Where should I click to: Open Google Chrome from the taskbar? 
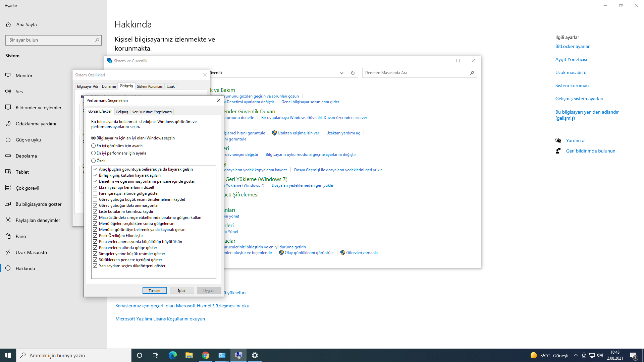pyautogui.click(x=206, y=355)
